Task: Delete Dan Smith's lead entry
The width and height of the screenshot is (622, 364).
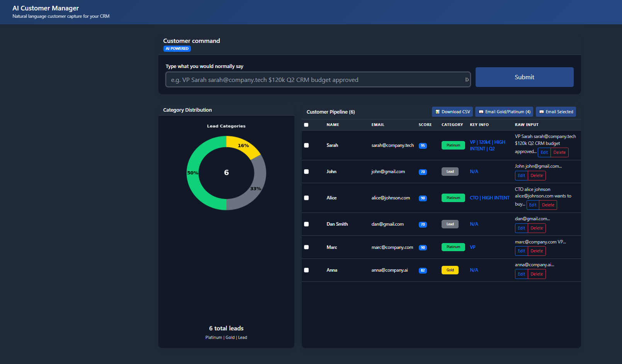Action: click(x=537, y=228)
